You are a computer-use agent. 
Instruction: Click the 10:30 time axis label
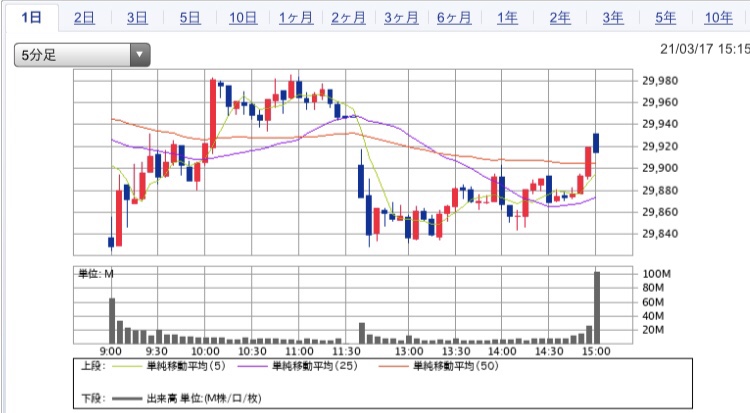coord(252,351)
